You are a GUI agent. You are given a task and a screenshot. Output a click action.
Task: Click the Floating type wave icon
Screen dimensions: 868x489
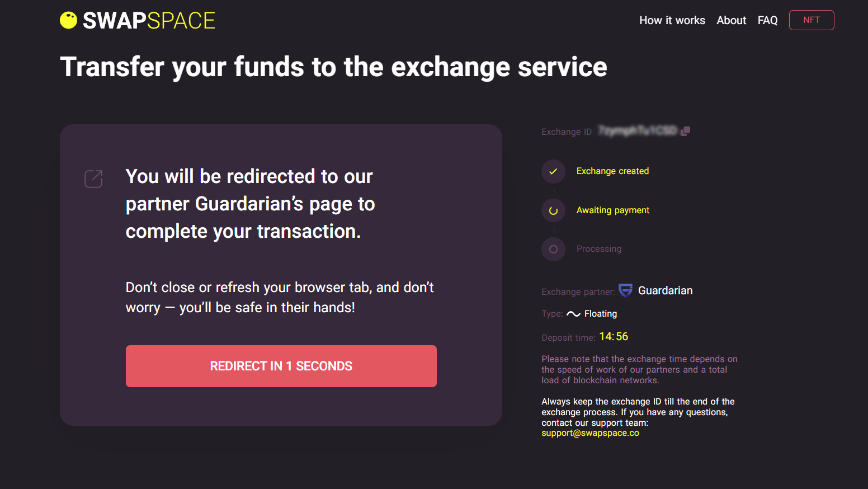click(573, 314)
